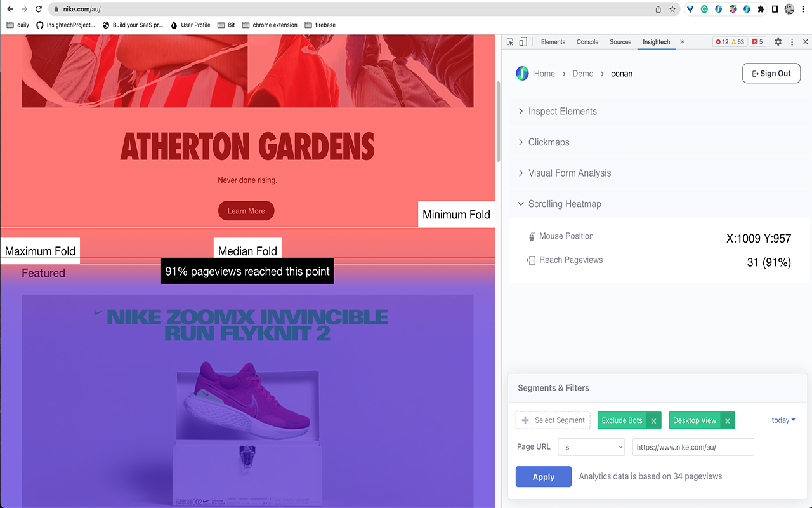The height and width of the screenshot is (508, 812).
Task: Click the 5 issues counter badge
Action: pos(757,42)
